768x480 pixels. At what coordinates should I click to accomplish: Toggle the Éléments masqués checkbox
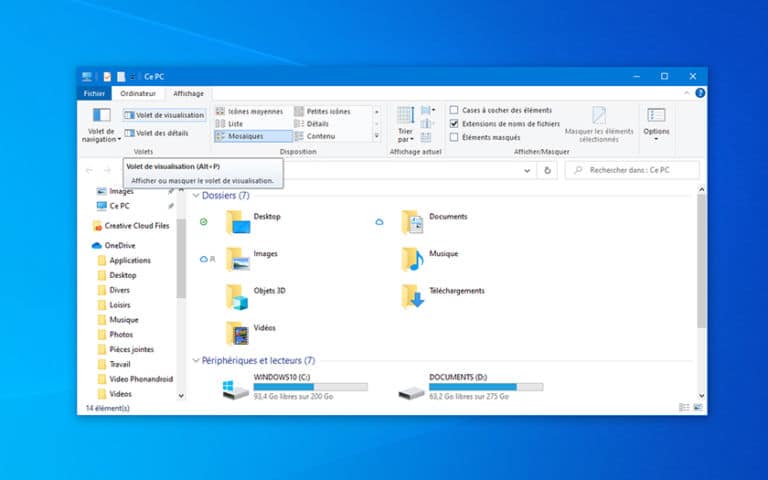pos(454,136)
